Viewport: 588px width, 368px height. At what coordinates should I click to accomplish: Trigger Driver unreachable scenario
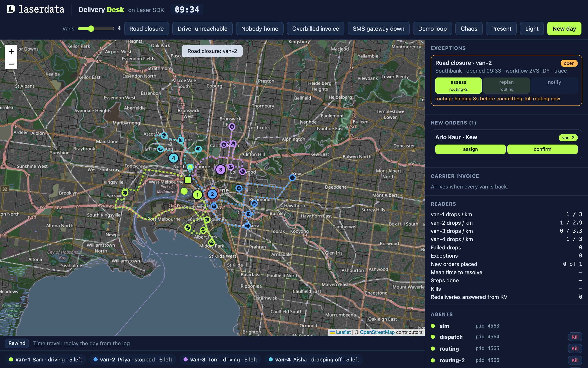(202, 28)
